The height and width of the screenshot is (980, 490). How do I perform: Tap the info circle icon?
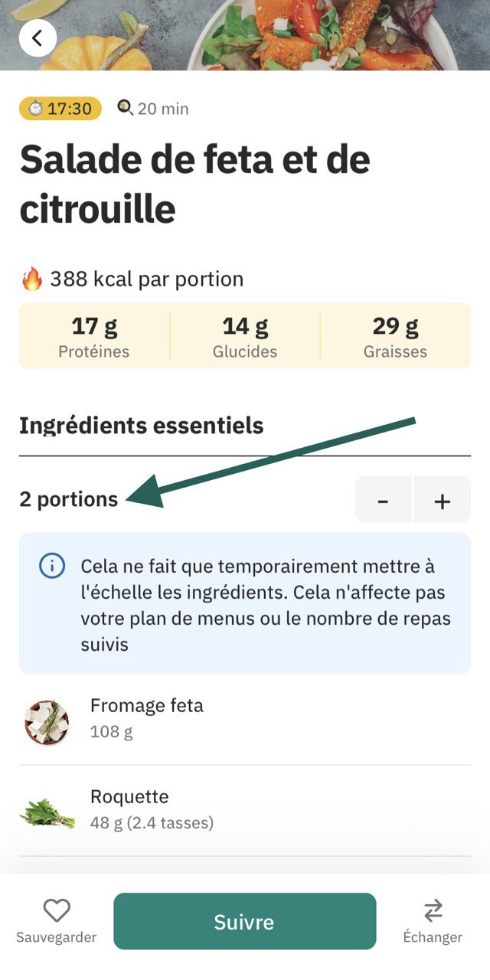(51, 567)
